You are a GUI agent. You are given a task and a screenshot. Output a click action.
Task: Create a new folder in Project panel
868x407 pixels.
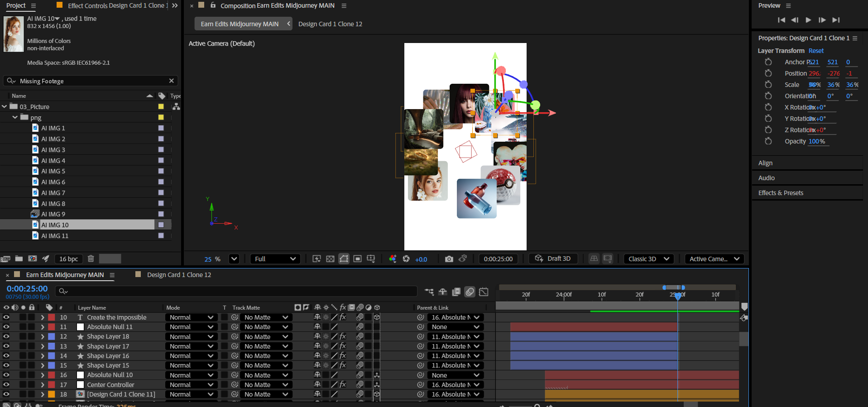[x=19, y=259]
